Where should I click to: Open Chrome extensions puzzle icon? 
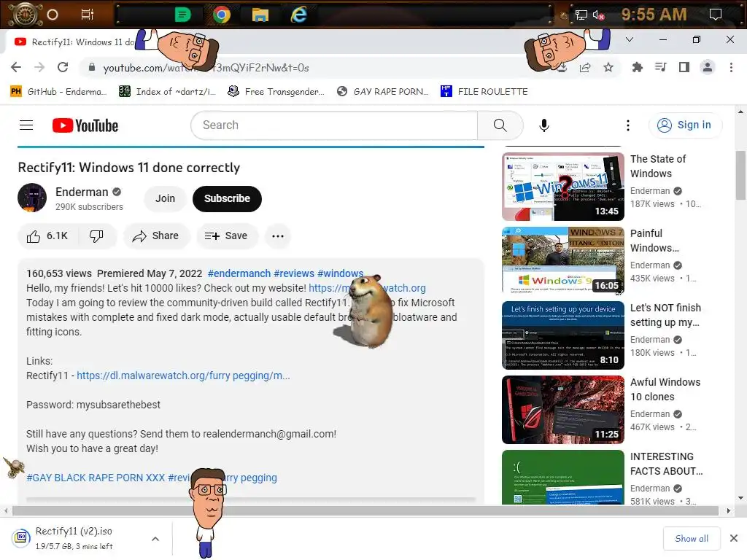click(637, 68)
